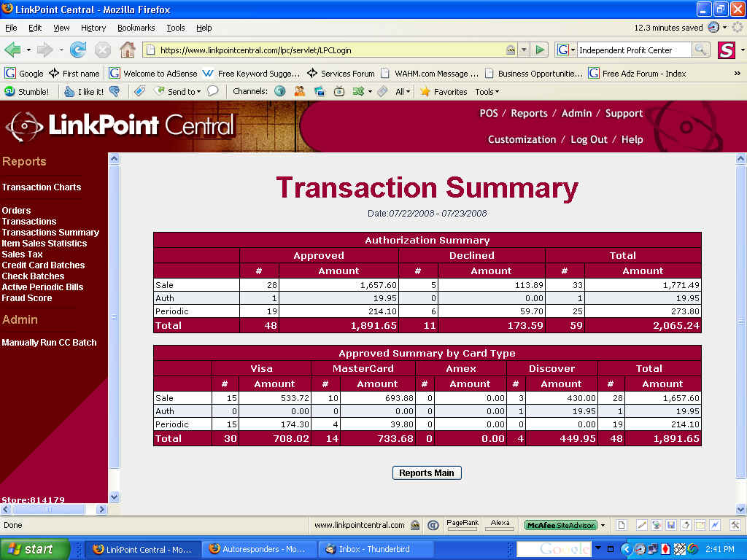Open the Bookmarks menu
The height and width of the screenshot is (560, 747).
[x=136, y=28]
